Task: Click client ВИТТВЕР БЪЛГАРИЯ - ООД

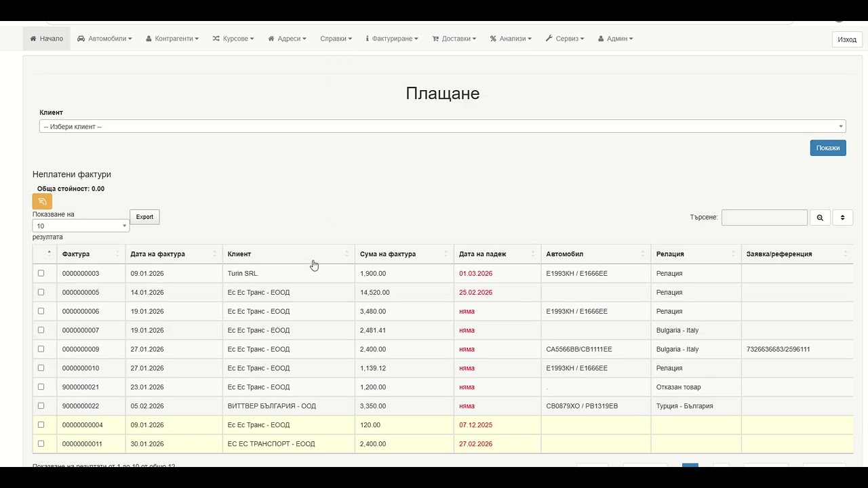Action: 272,406
